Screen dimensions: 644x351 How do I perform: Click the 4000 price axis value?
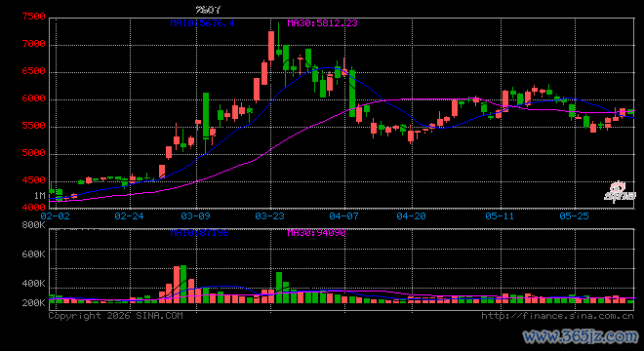tap(34, 208)
